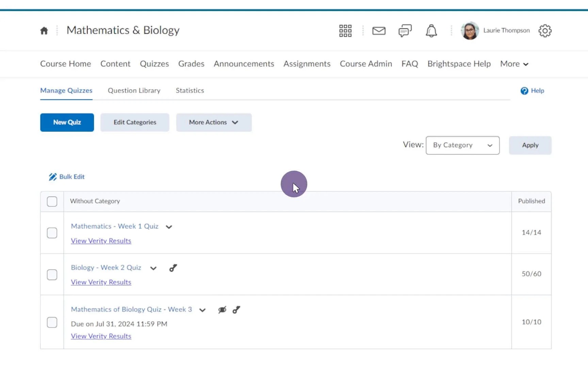Image resolution: width=588 pixels, height=368 pixels.
Task: Toggle the hidden eye icon on Week 3 quiz
Action: point(222,310)
